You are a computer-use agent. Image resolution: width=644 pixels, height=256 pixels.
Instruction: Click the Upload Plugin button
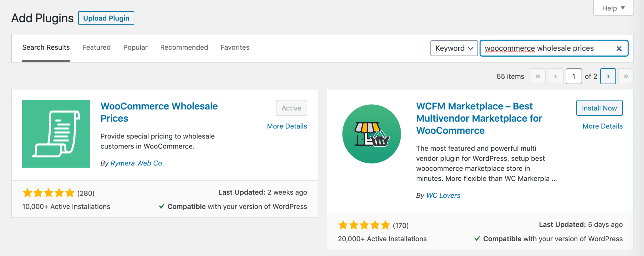click(x=106, y=18)
